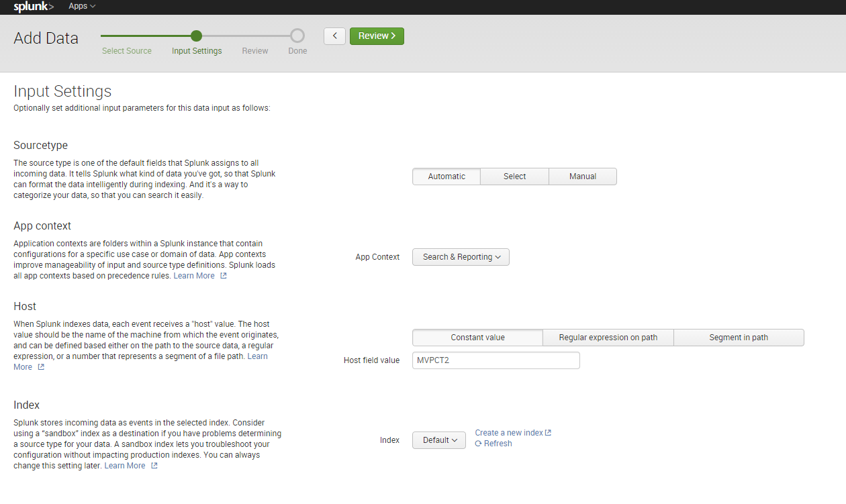Click the Host field value input
The image size is (846, 504).
click(496, 360)
